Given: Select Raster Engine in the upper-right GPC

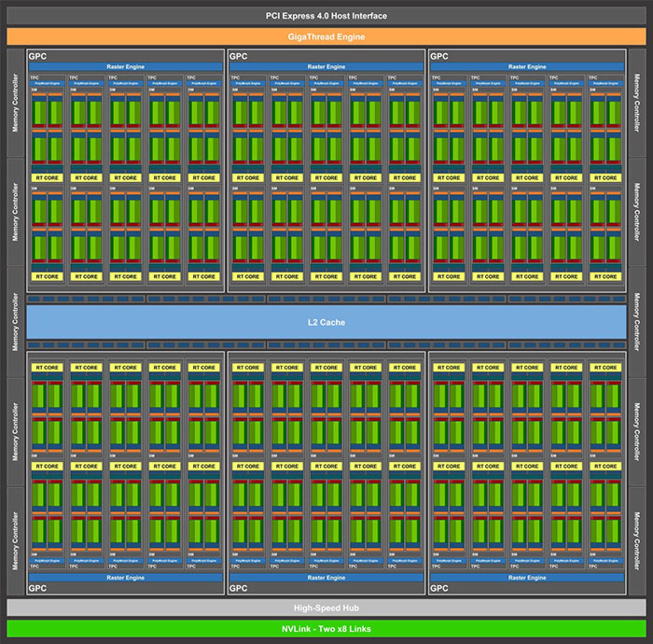Looking at the screenshot, I should coord(527,67).
